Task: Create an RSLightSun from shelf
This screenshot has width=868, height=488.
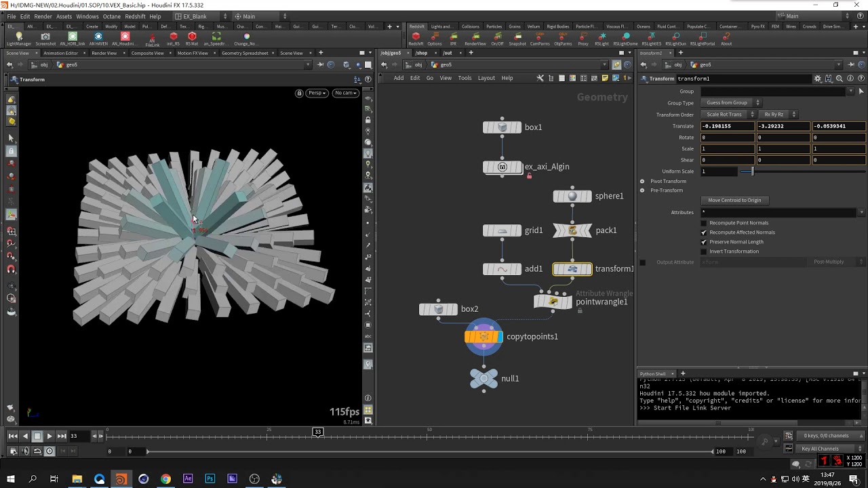Action: pos(675,38)
